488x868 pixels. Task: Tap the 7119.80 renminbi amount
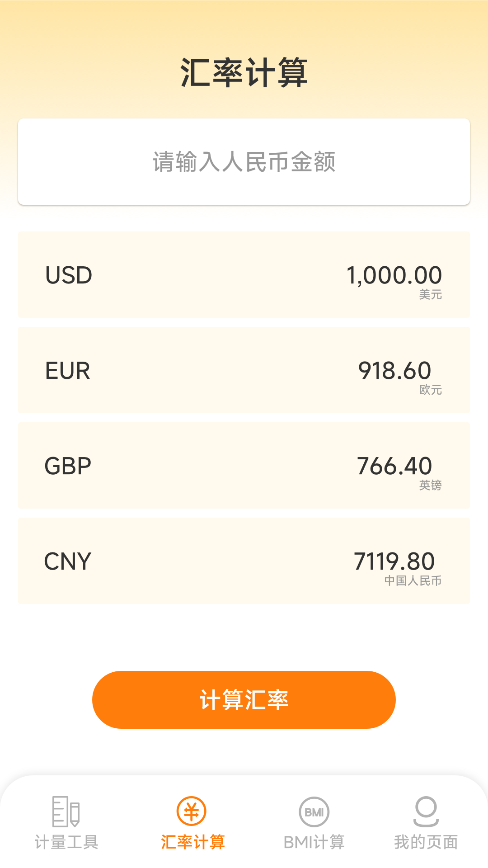pos(394,561)
